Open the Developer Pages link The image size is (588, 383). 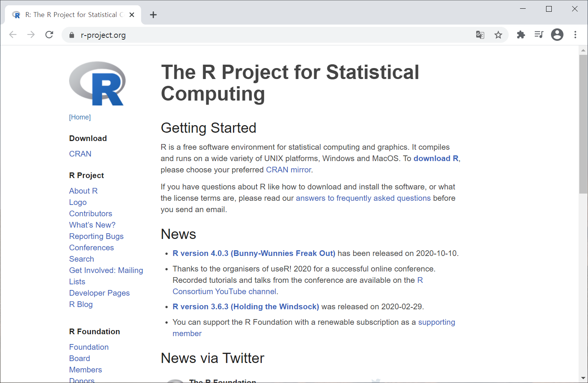[99, 293]
